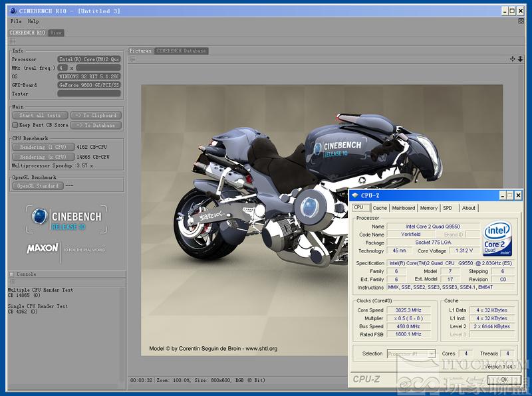This screenshot has height=396, width=532.
Task: Select the CPU-Z CPU tab
Action: [x=360, y=207]
